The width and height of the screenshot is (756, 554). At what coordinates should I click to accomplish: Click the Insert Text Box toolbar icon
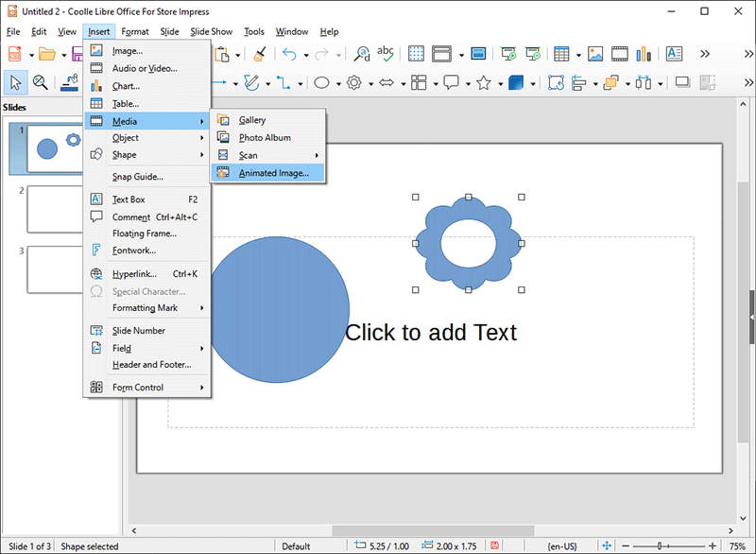tap(675, 54)
